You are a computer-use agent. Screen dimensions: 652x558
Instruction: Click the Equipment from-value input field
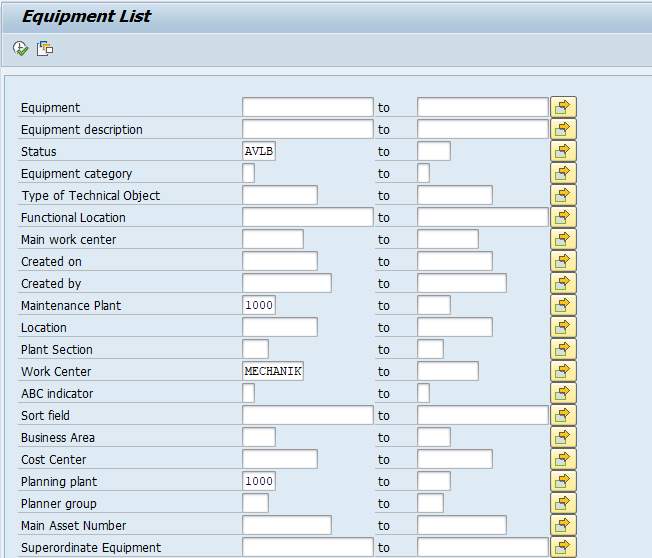pos(307,107)
